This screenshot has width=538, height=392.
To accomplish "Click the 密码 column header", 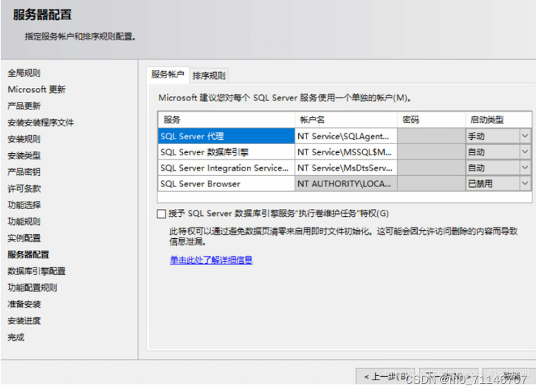I will coord(431,120).
